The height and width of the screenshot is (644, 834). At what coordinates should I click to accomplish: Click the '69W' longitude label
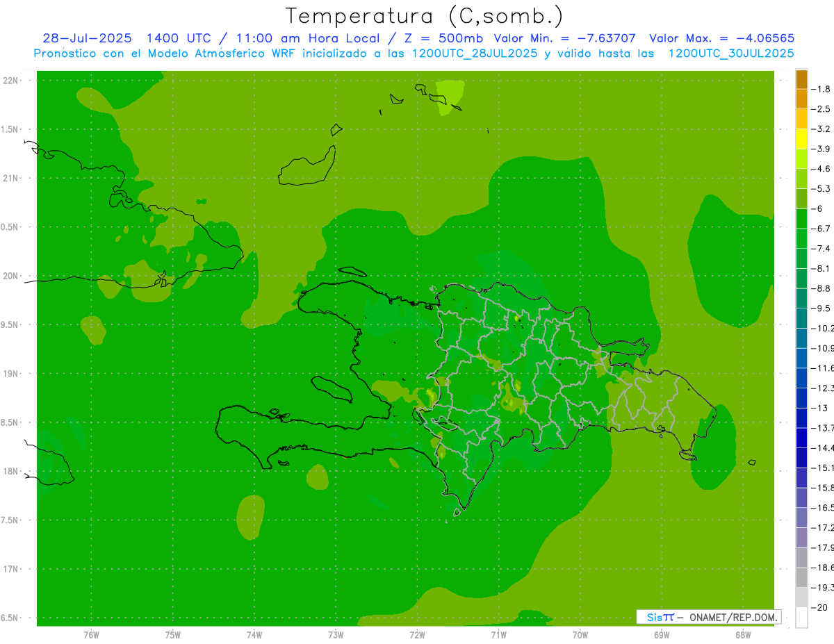pos(662,635)
